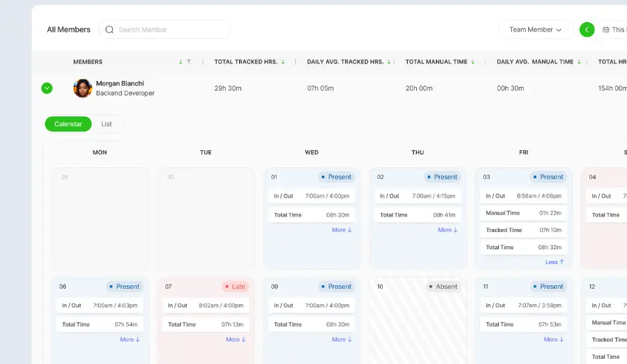Expand More on day 06 card

pos(130,339)
